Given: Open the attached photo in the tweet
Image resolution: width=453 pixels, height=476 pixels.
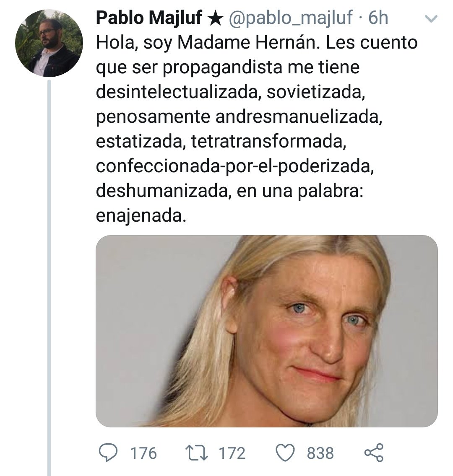Looking at the screenshot, I should point(266,331).
